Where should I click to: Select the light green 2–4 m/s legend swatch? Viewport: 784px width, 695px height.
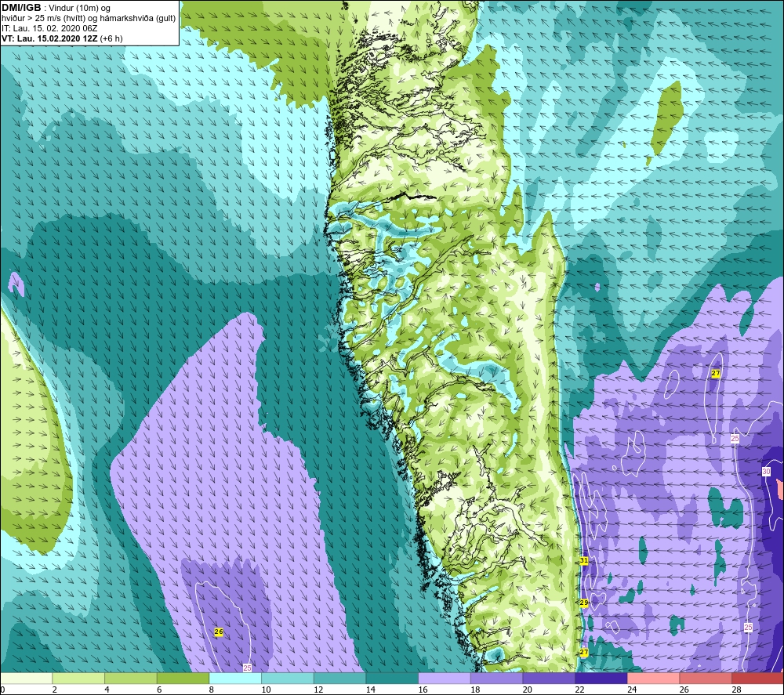coord(78,679)
